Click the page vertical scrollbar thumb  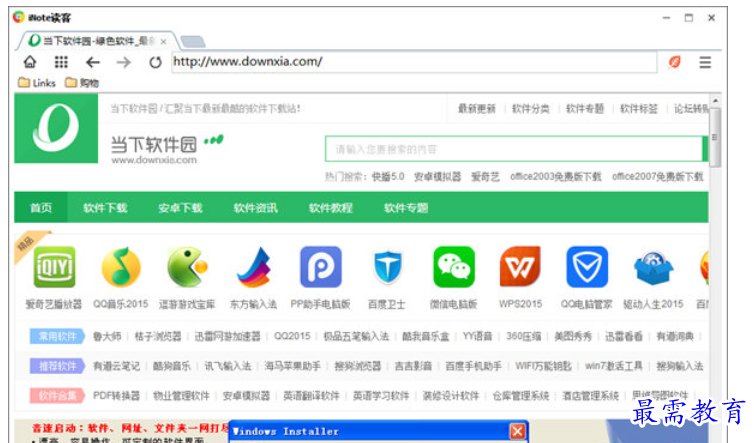pyautogui.click(x=715, y=138)
